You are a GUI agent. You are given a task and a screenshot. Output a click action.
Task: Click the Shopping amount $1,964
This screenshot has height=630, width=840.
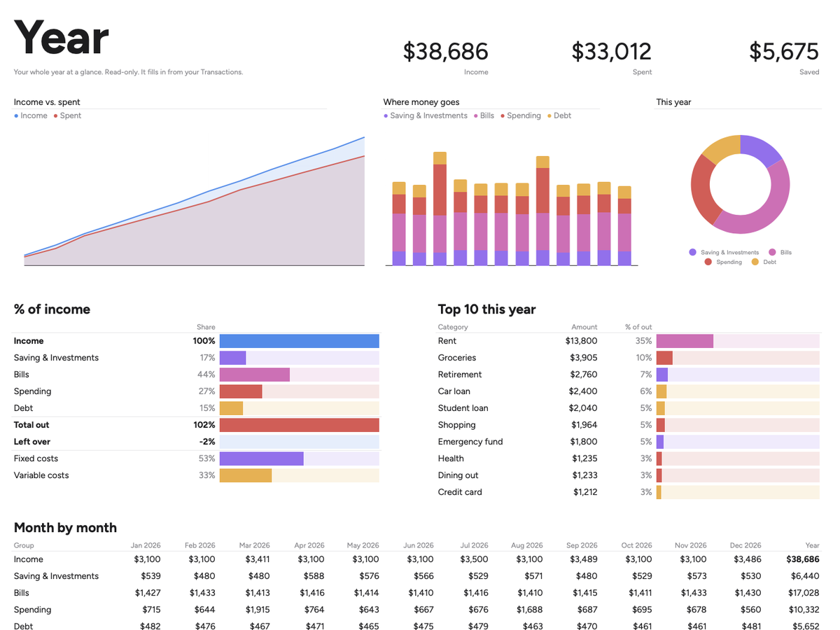584,425
